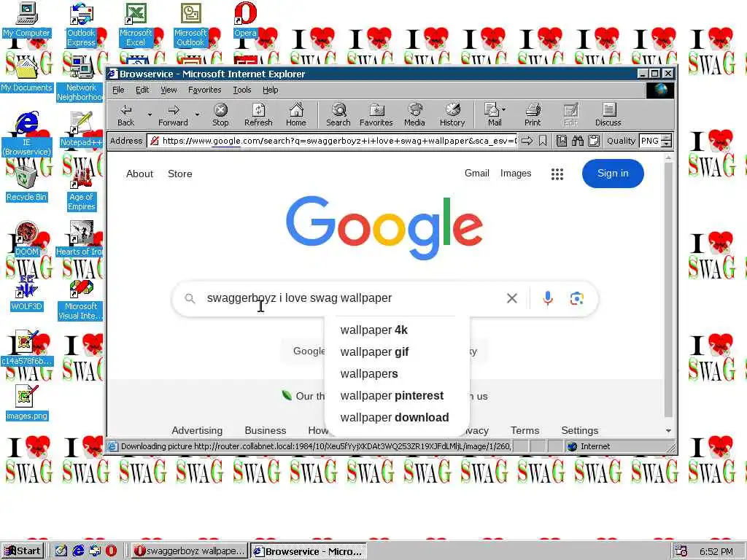
Task: Click the bookmark ribbon icon near address bar
Action: click(543, 141)
